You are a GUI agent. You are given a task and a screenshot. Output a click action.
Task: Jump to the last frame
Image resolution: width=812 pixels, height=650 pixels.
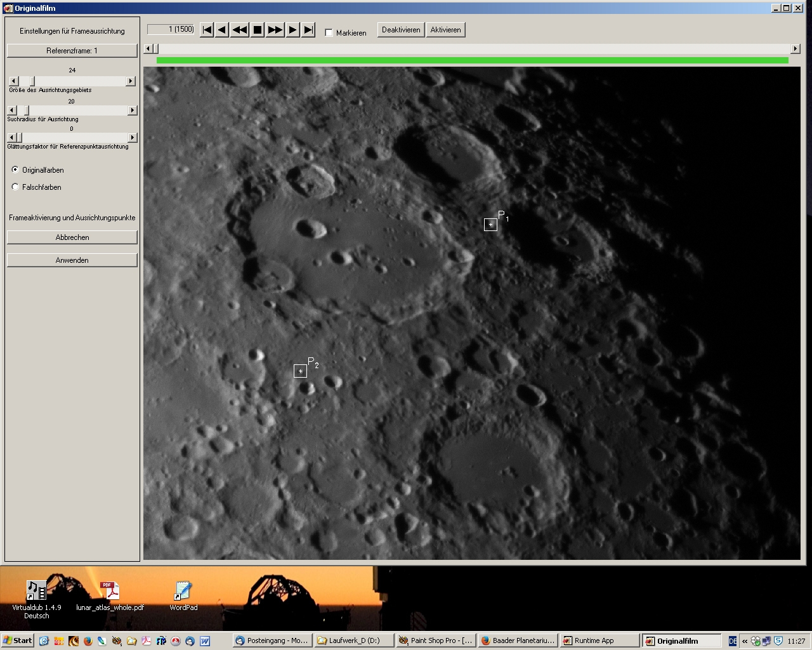point(308,30)
